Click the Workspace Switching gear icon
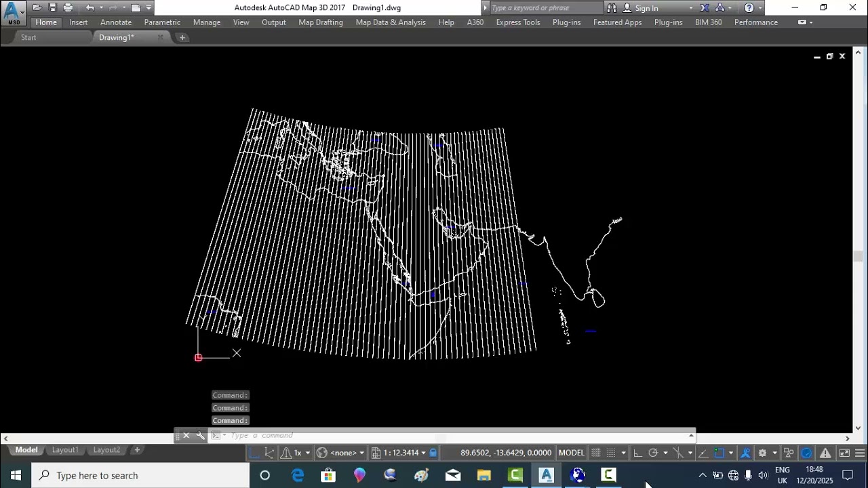Screen dimensions: 868x488 [x=762, y=453]
